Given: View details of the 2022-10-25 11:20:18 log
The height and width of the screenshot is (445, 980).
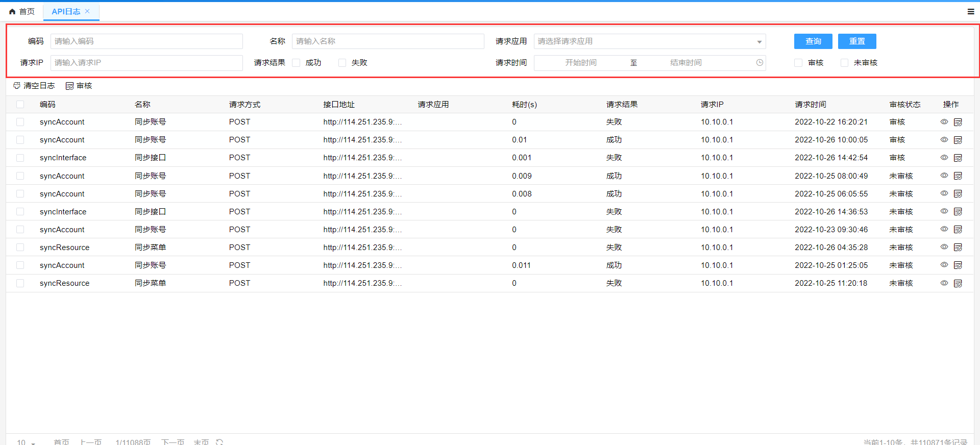Looking at the screenshot, I should click(944, 283).
